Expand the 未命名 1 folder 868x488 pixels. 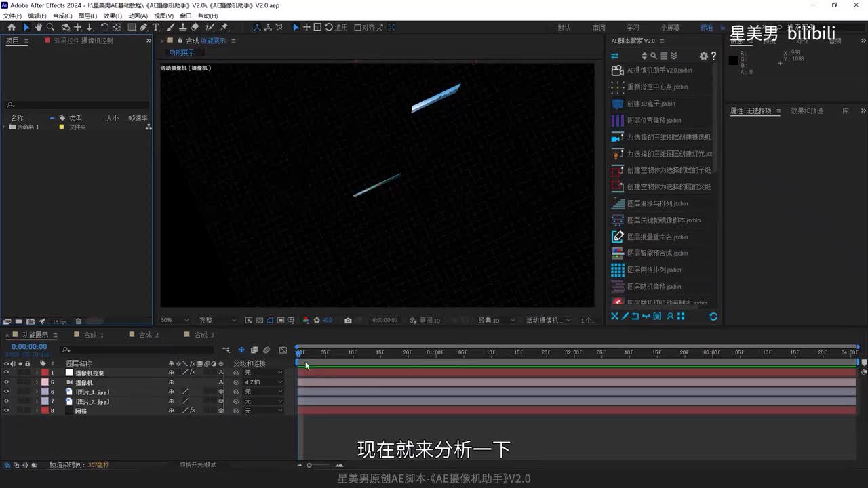[x=5, y=127]
